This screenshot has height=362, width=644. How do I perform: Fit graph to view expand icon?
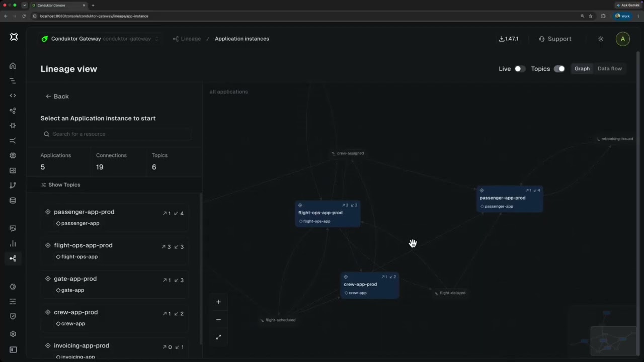coord(218,337)
